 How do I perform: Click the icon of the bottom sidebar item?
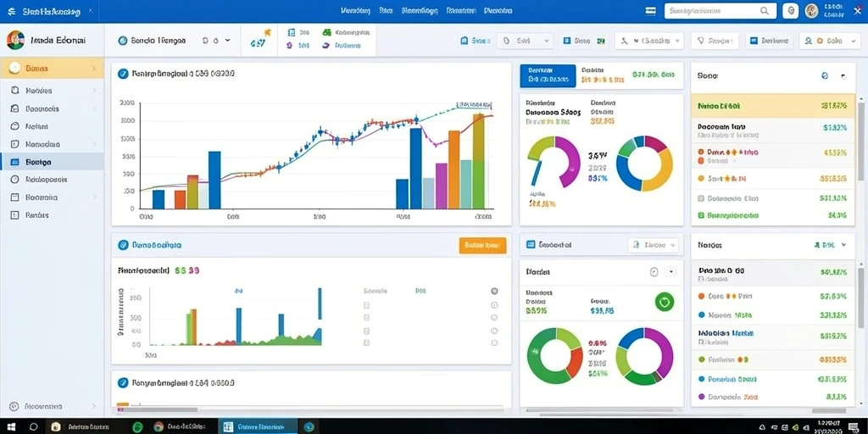point(15,406)
